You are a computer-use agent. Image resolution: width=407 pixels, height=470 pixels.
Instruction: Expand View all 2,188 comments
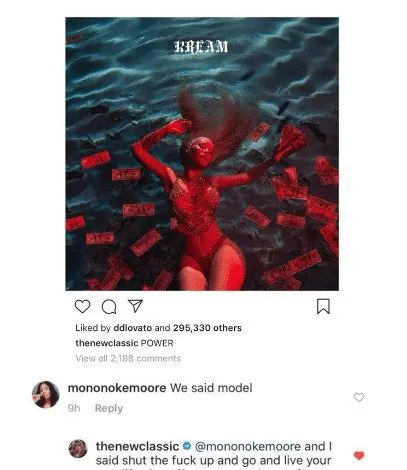128,358
